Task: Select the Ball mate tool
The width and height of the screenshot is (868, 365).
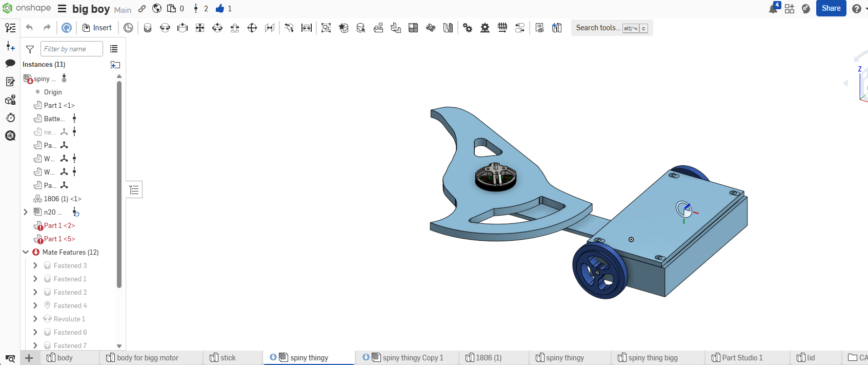Action: pyautogui.click(x=252, y=28)
